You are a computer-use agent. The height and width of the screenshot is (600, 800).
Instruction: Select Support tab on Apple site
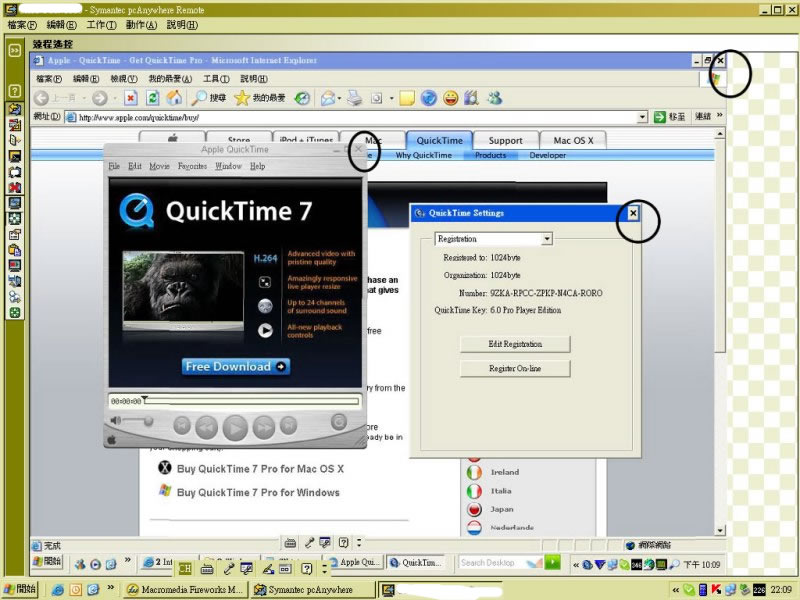point(505,140)
